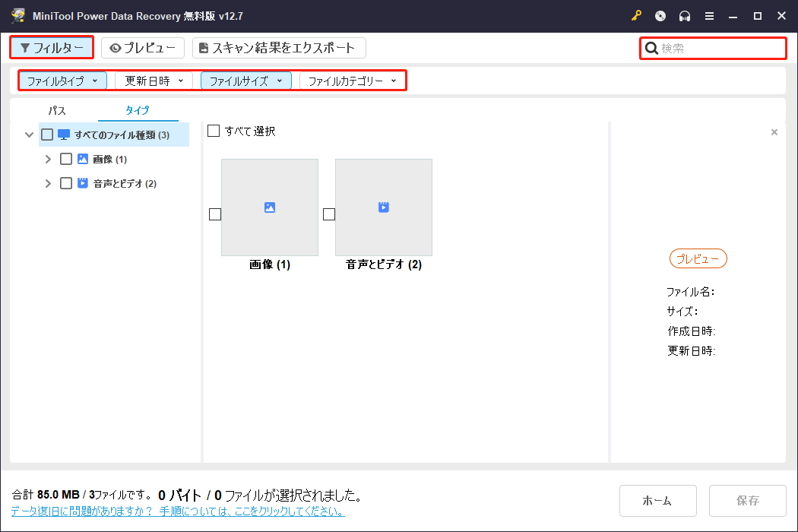798x532 pixels.
Task: Switch to the パス tab
Action: pyautogui.click(x=56, y=110)
